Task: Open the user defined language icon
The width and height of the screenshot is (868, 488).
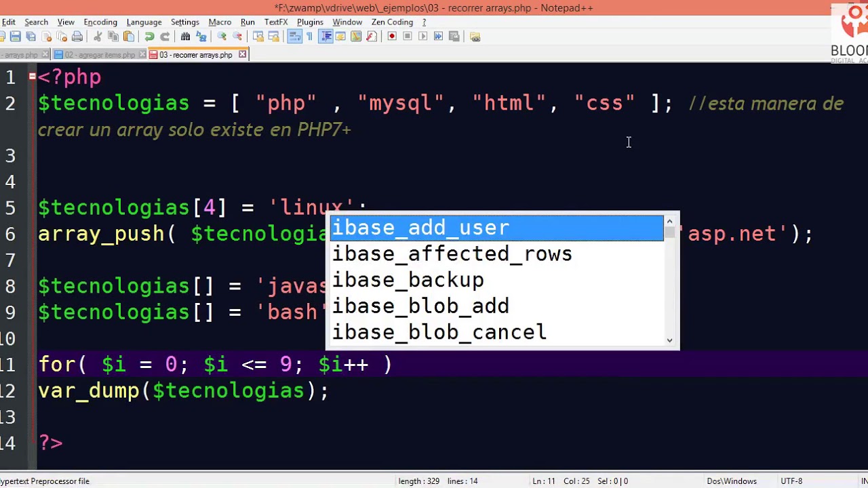Action: tap(340, 37)
